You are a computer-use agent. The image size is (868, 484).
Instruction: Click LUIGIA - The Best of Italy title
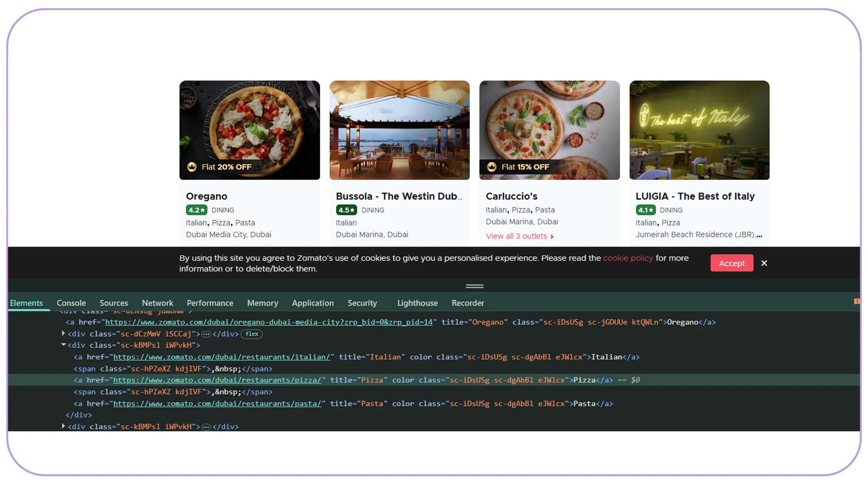click(695, 196)
